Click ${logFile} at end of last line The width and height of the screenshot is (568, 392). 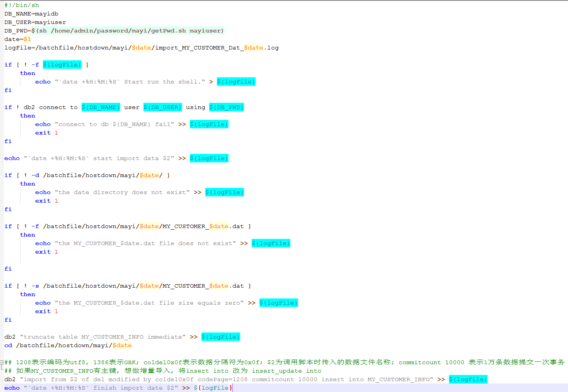coord(213,388)
